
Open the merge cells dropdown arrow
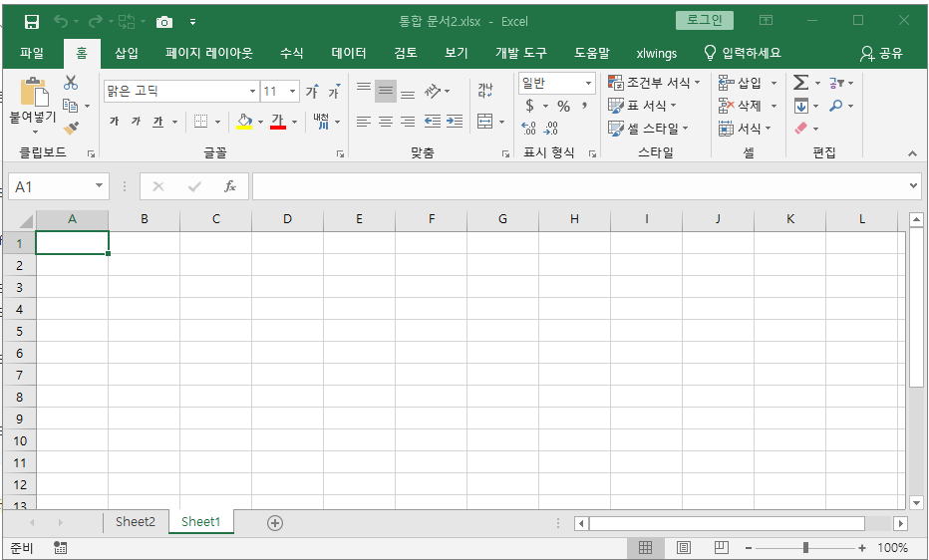pos(501,122)
